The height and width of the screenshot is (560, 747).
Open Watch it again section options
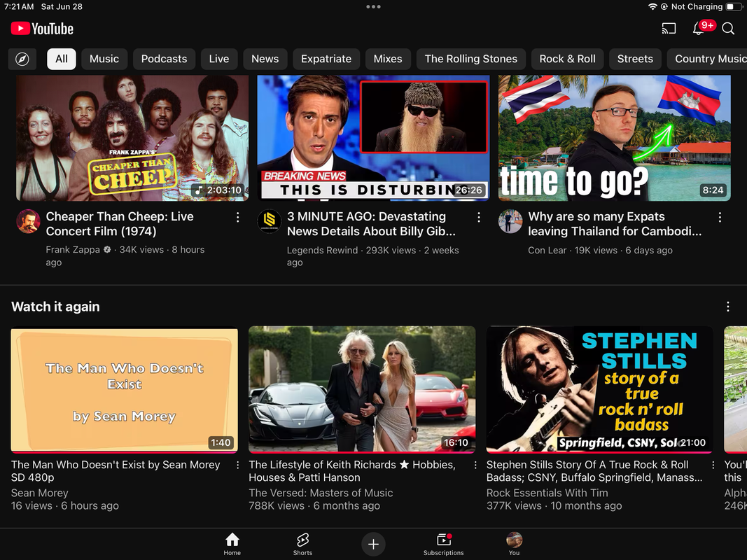click(727, 307)
